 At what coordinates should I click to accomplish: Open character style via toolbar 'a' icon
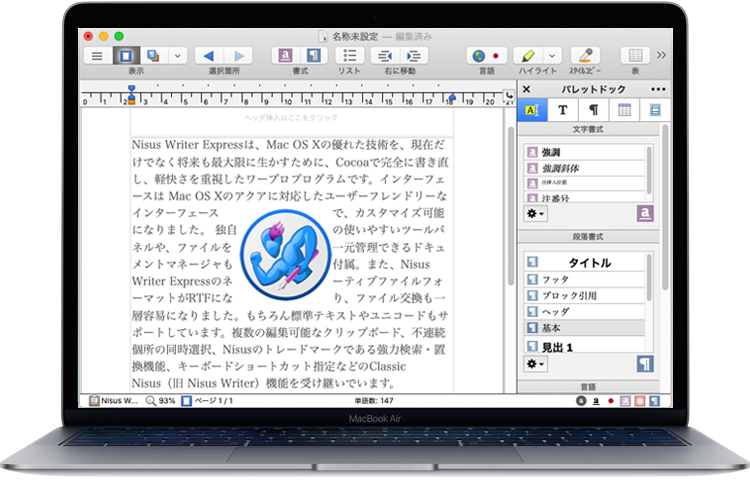tap(286, 55)
